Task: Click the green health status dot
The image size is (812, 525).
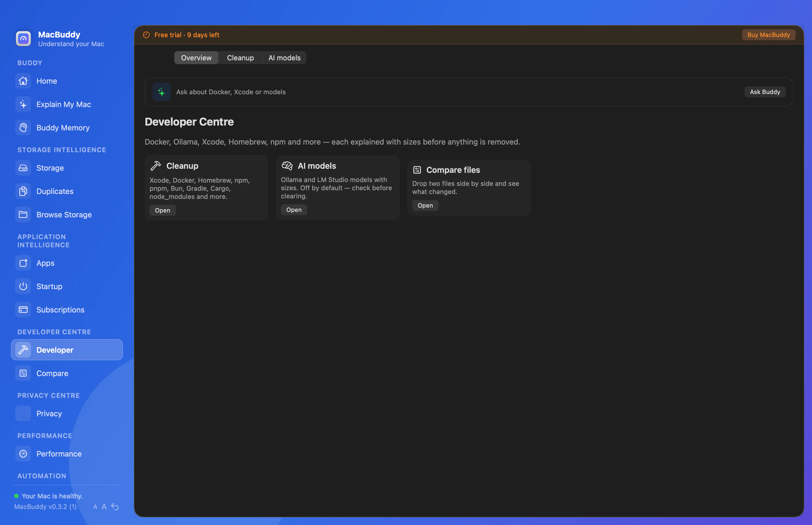Action: point(16,496)
